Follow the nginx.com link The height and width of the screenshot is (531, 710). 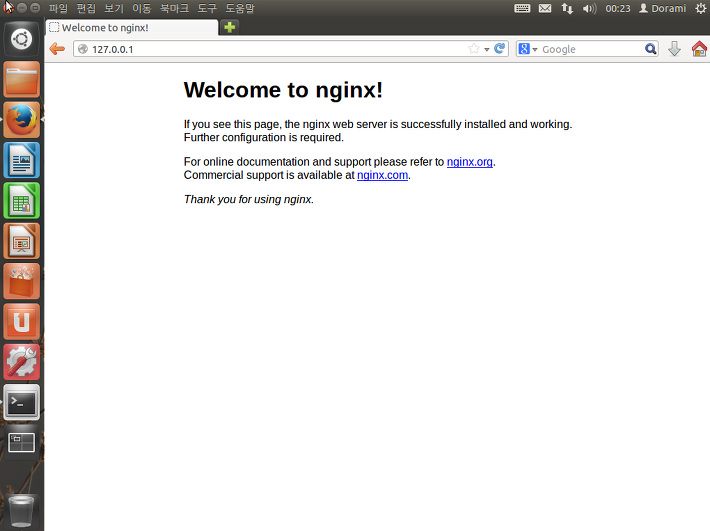point(382,175)
